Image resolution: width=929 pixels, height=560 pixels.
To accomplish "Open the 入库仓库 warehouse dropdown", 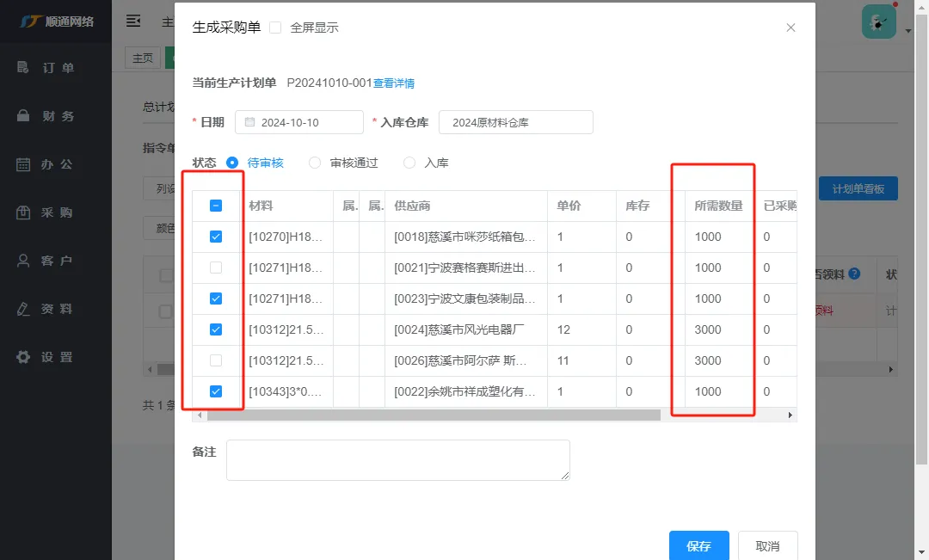I will tap(515, 122).
